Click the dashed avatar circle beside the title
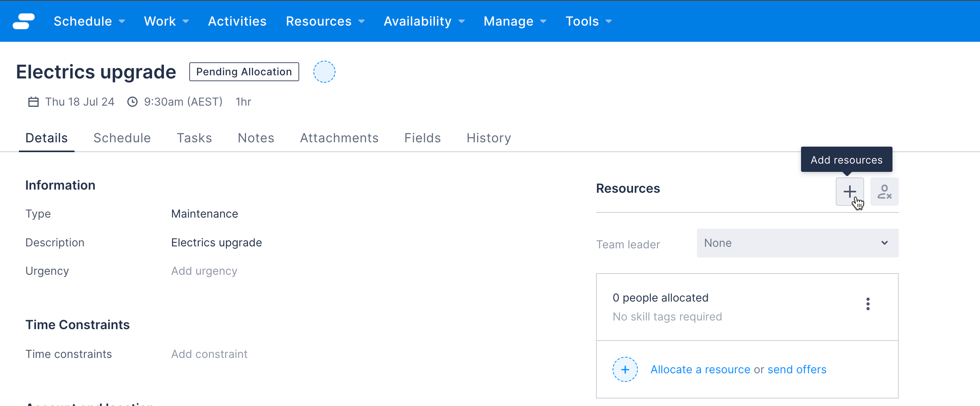The width and height of the screenshot is (980, 406). [x=324, y=71]
